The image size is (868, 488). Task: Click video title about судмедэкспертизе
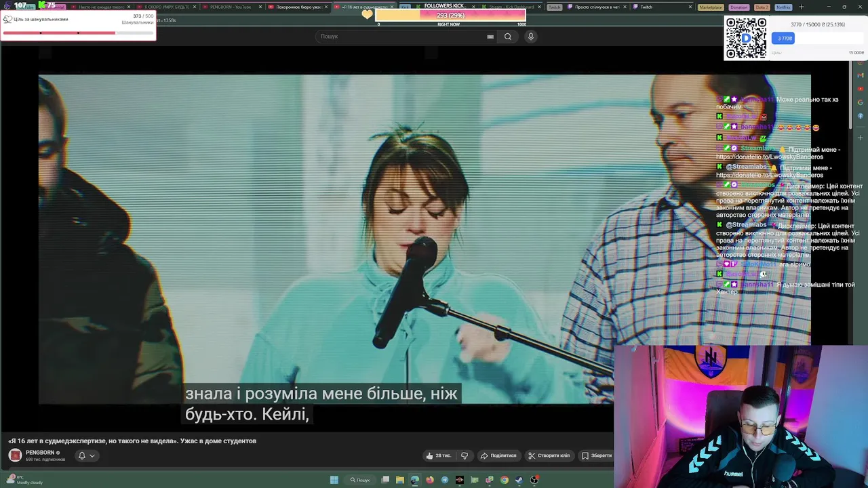click(132, 441)
